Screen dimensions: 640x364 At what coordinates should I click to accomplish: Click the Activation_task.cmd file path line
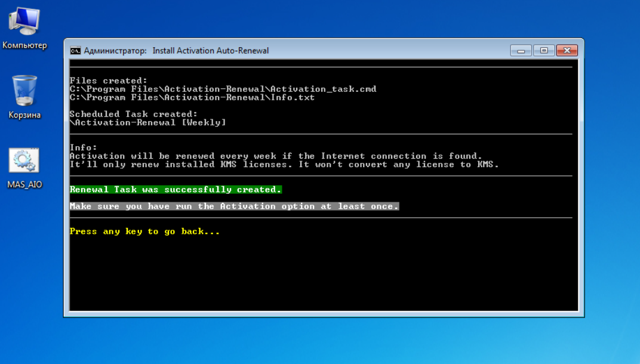(223, 89)
